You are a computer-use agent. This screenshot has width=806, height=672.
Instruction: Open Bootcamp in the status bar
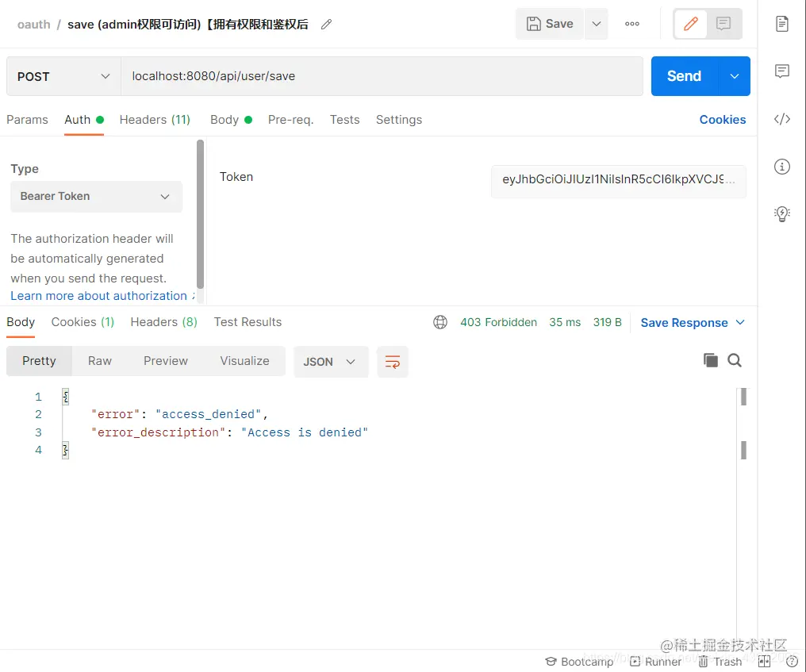coord(579,662)
